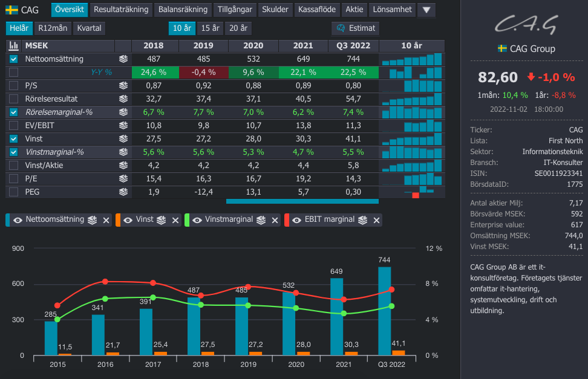Hide the Nettoomsättning series with eye icon

click(18, 220)
